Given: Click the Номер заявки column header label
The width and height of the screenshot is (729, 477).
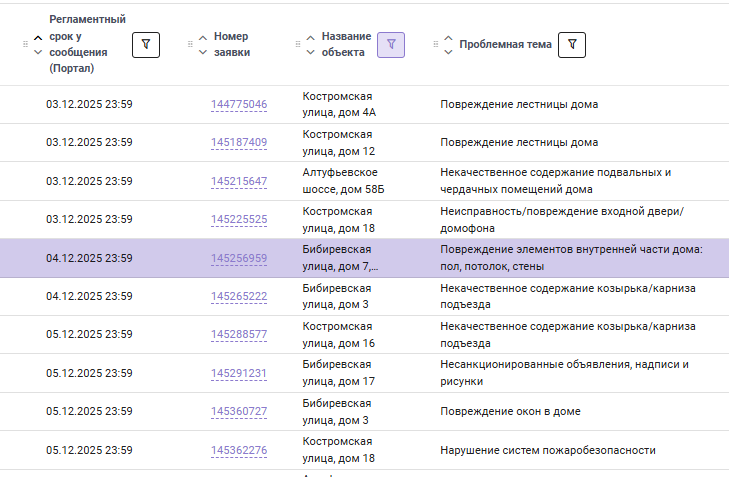Looking at the screenshot, I should [232, 44].
